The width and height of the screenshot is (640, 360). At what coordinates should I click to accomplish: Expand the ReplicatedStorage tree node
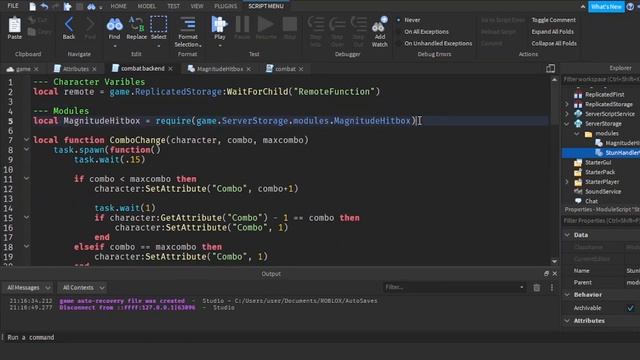point(567,104)
